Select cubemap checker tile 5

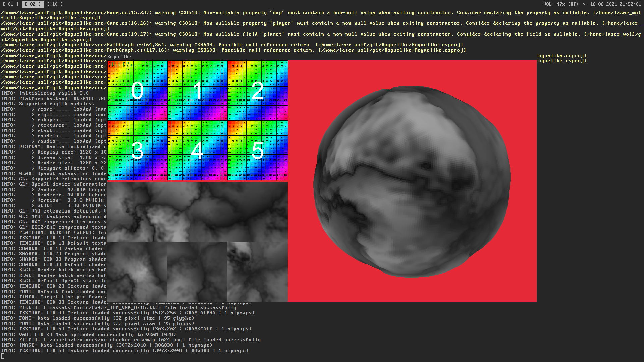pos(257,151)
